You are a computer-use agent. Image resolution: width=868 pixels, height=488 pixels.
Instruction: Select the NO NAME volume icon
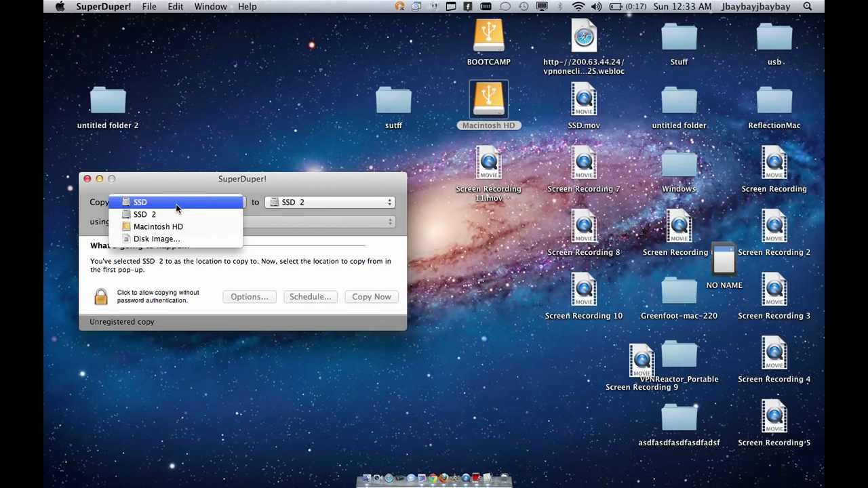[x=724, y=259]
